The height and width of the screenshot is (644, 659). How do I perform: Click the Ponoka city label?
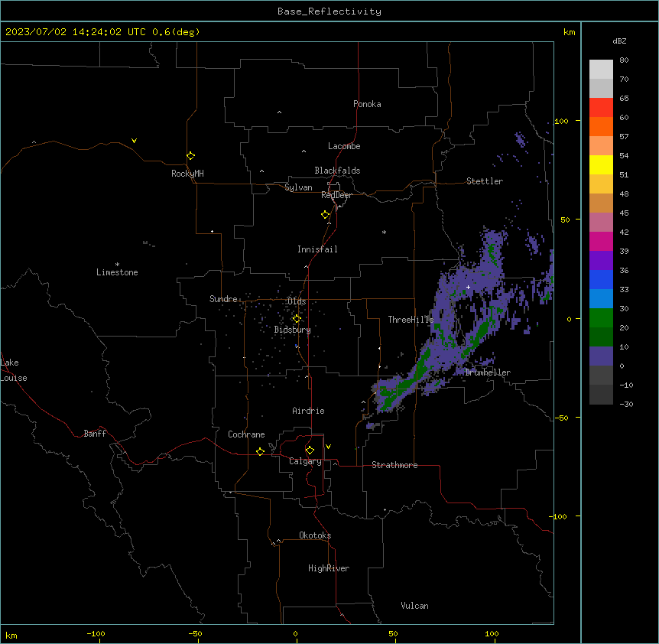point(367,104)
